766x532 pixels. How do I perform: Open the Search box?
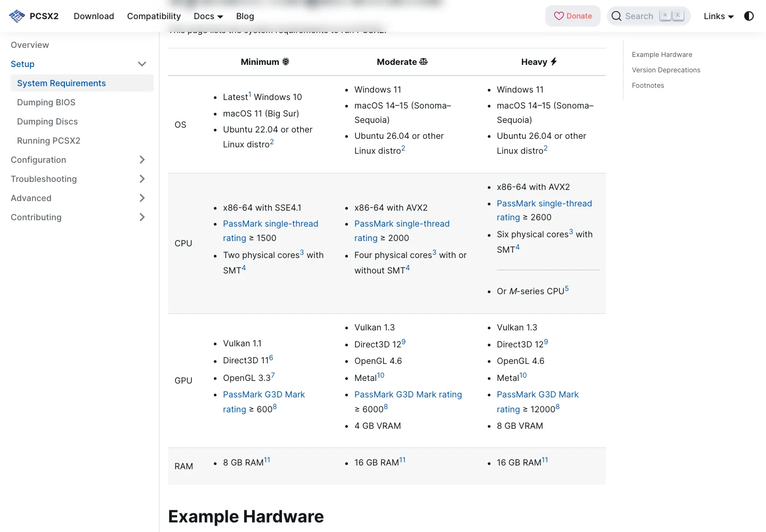(x=649, y=16)
